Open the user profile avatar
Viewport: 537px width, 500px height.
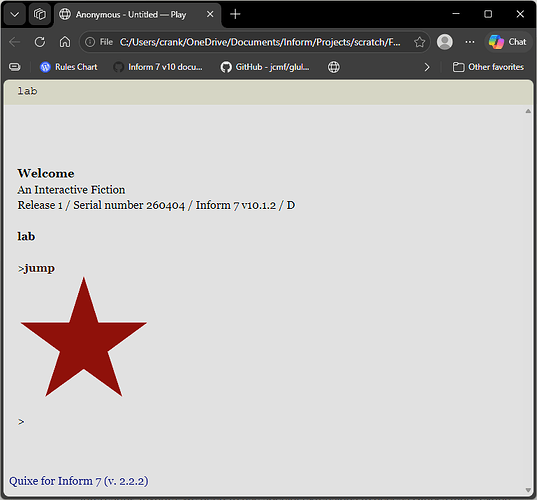[445, 42]
